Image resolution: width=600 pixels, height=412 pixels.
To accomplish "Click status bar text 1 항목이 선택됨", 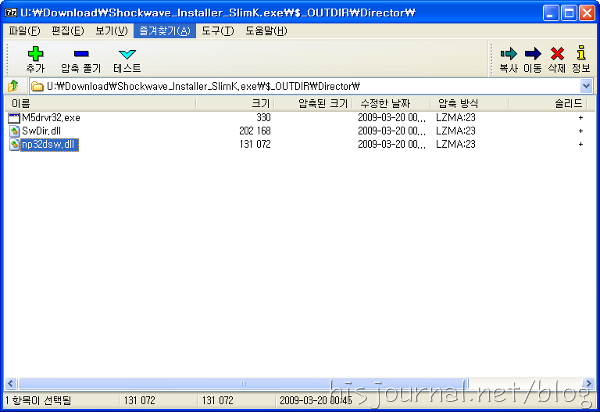I will [x=38, y=401].
